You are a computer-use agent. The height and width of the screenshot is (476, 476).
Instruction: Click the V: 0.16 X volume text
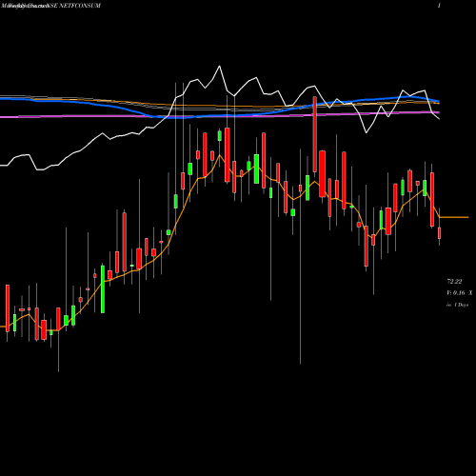click(460, 293)
